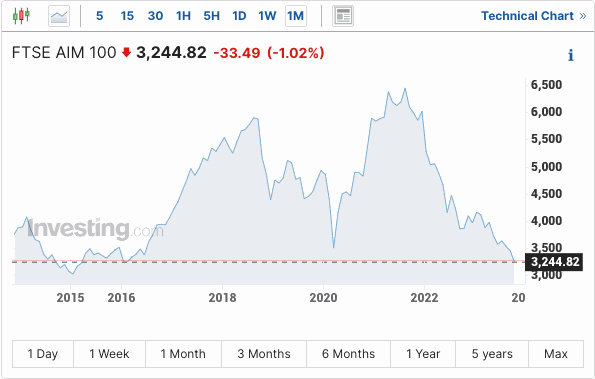Select the 1D interval
The image size is (595, 379).
(x=239, y=16)
